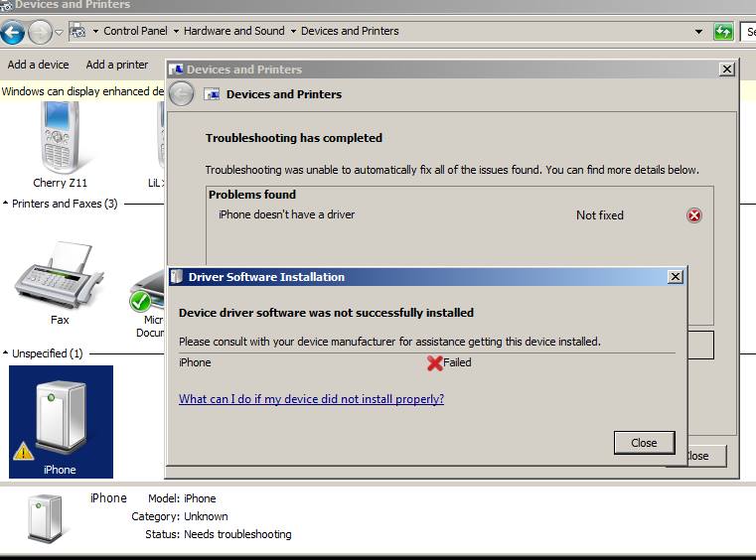Viewport: 756px width, 560px height.
Task: Click the 'iPhone doesn't have a driver' problem
Action: click(x=287, y=214)
